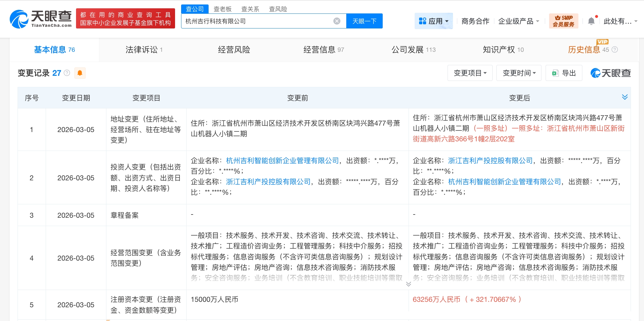This screenshot has width=644, height=321.
Task: Switch to the 知识产权 tab
Action: tap(503, 50)
